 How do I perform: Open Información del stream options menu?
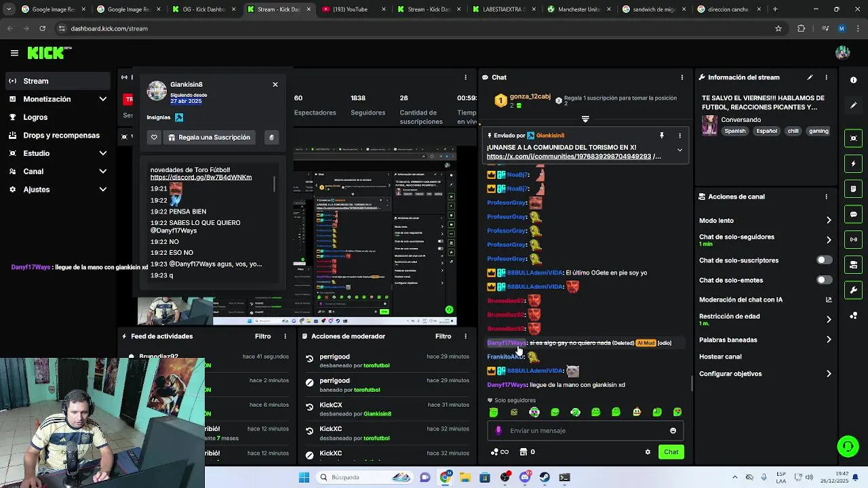pyautogui.click(x=826, y=77)
